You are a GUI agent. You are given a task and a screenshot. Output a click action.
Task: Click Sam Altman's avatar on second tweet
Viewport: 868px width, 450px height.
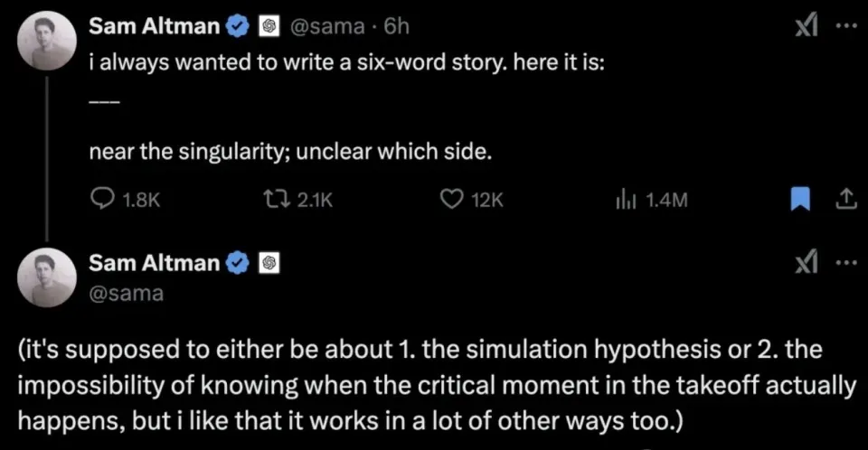[x=46, y=277]
